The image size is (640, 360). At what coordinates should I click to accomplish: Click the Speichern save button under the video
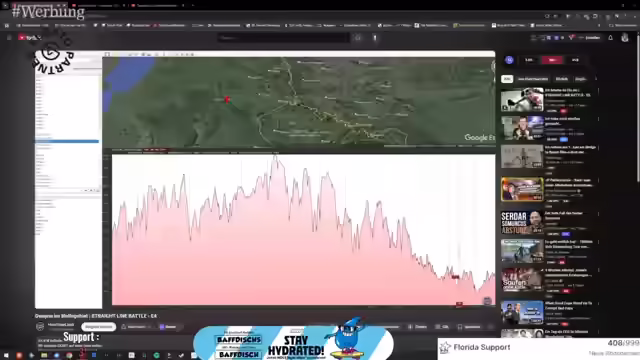(469, 327)
